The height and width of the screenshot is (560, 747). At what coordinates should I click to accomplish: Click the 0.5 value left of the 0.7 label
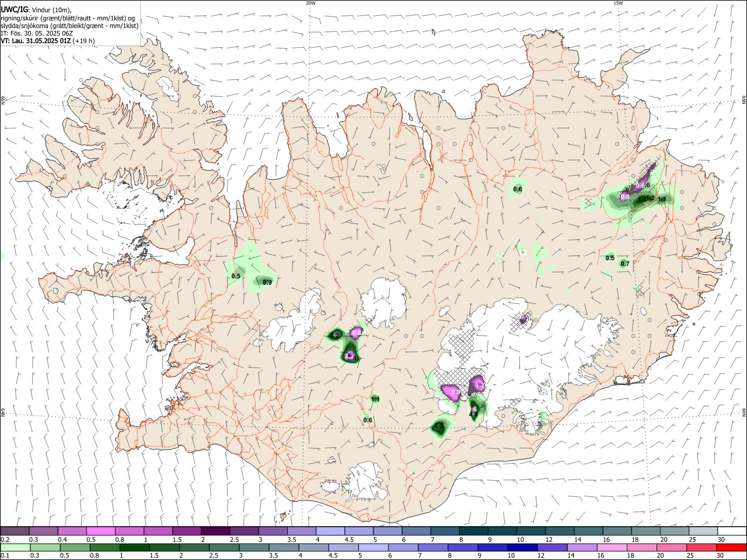coord(610,258)
